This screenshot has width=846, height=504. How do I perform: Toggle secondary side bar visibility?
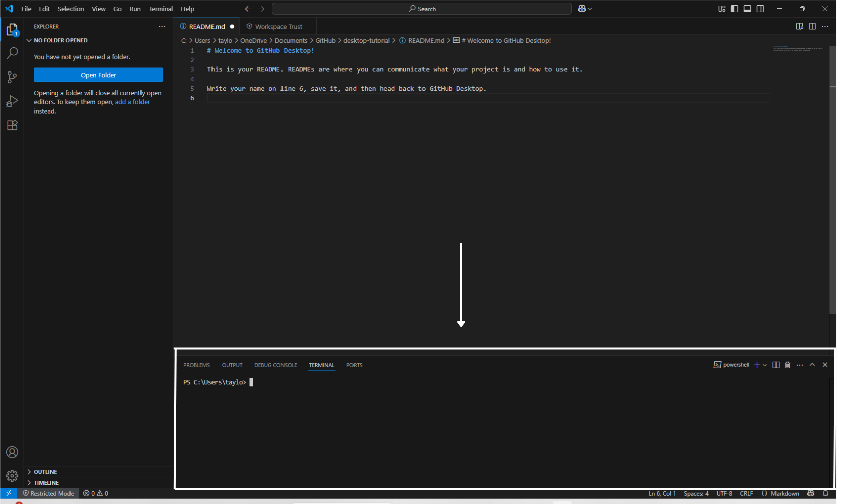pos(760,9)
